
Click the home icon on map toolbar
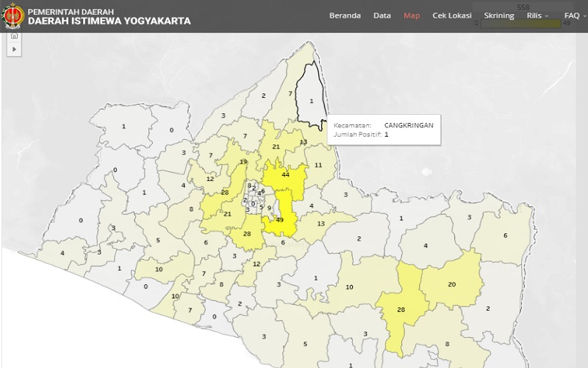pos(14,35)
